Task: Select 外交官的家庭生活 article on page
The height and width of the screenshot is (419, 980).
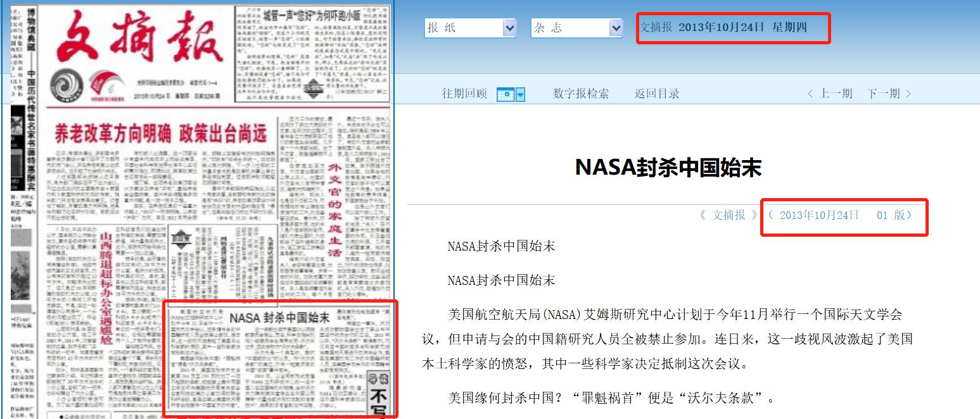Action: tap(334, 209)
